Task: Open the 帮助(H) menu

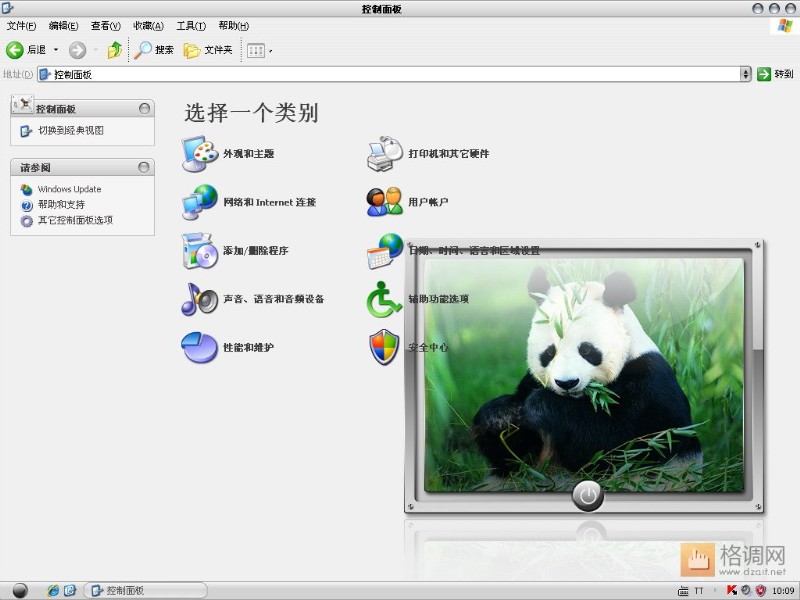Action: point(234,26)
